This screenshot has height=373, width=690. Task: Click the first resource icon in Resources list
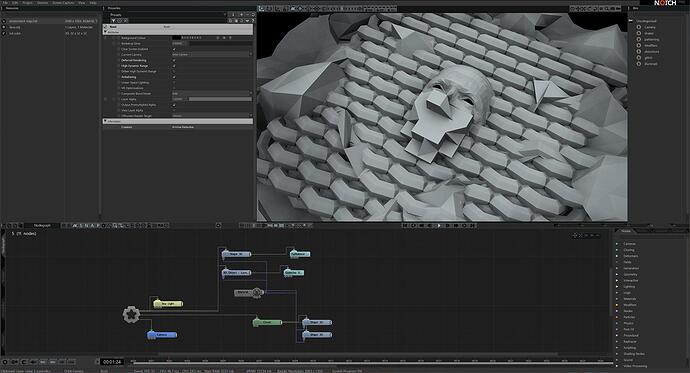point(4,21)
